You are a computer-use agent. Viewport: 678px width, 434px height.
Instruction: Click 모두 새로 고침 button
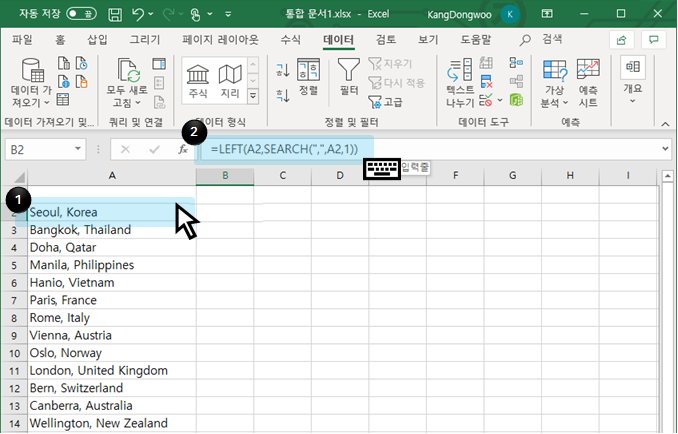tap(127, 82)
